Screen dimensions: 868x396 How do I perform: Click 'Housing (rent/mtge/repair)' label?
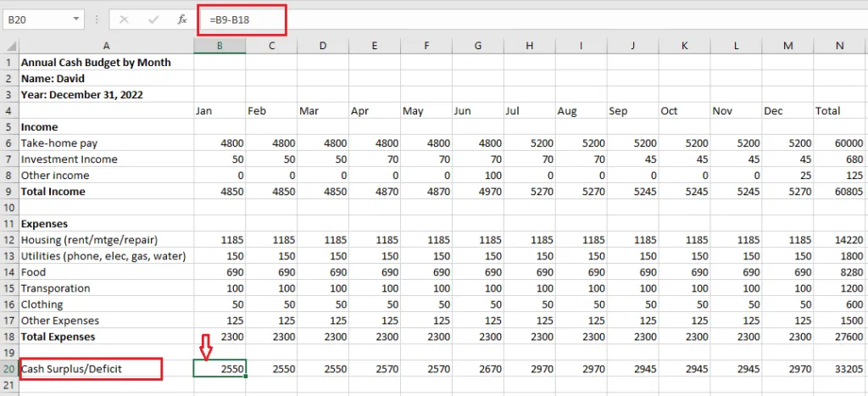pos(89,240)
